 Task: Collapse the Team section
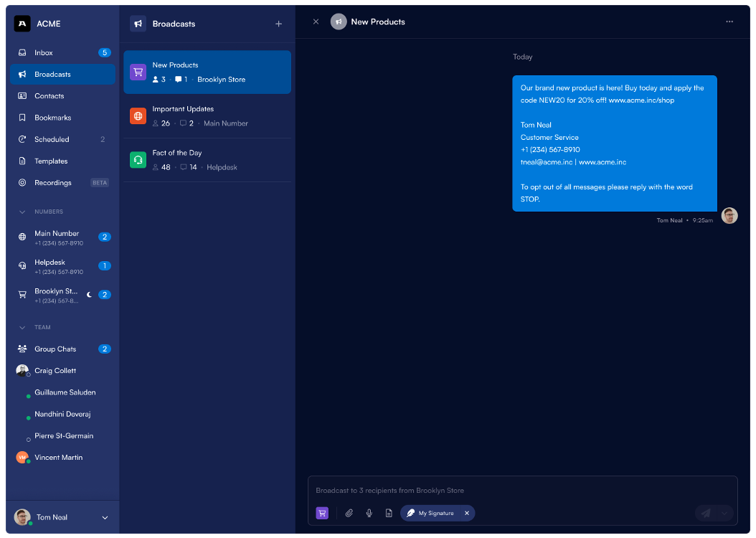(x=22, y=327)
